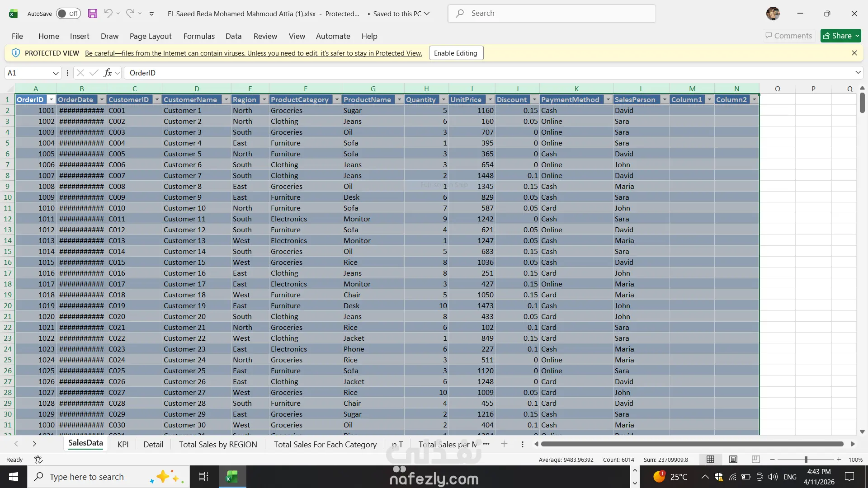
Task: Click the Insert Function fx icon
Action: coord(108,73)
